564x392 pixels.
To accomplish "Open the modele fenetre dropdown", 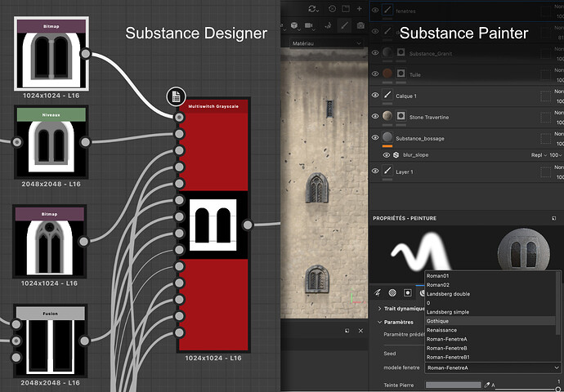I will pos(493,368).
